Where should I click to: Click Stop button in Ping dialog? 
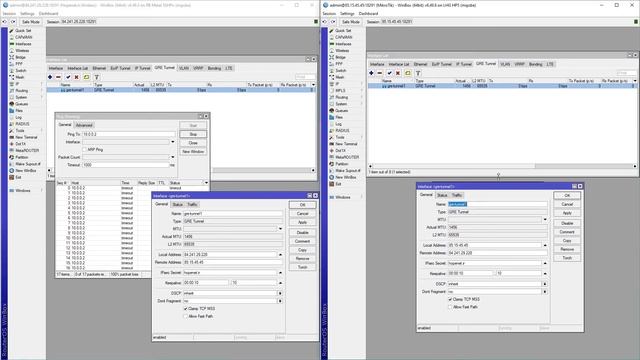(x=193, y=134)
